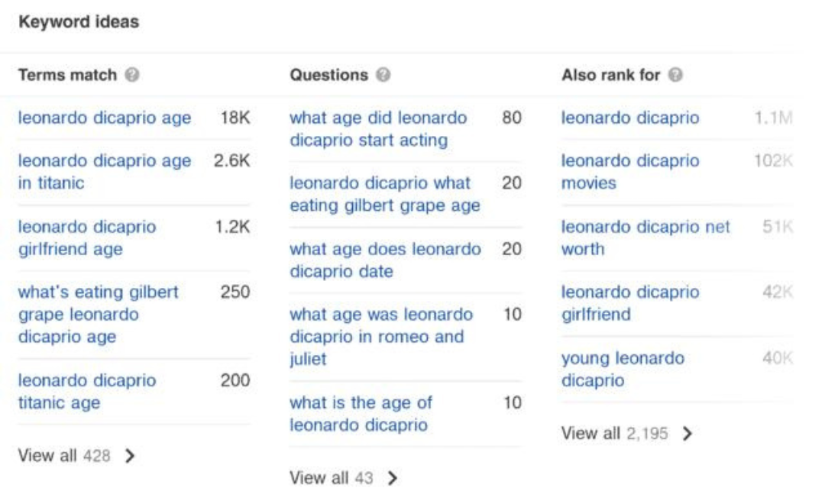Click the 'leonardo dicaprio titanic age' link
Viewport: 825px width, 504px height.
pyautogui.click(x=86, y=391)
